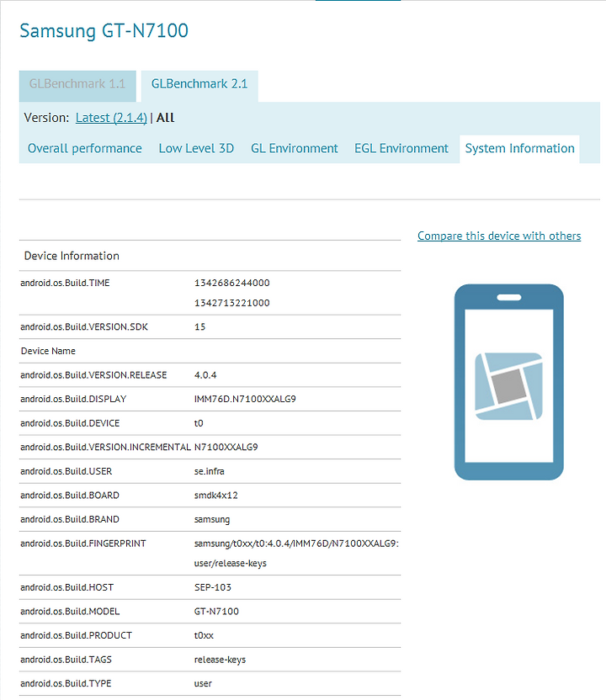Select the brand value samsung
This screenshot has height=700, width=606.
coord(212,520)
